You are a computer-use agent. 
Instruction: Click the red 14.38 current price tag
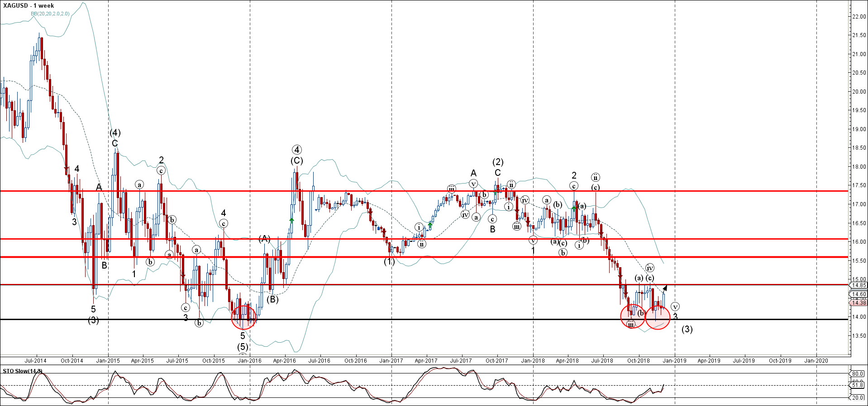tap(858, 303)
